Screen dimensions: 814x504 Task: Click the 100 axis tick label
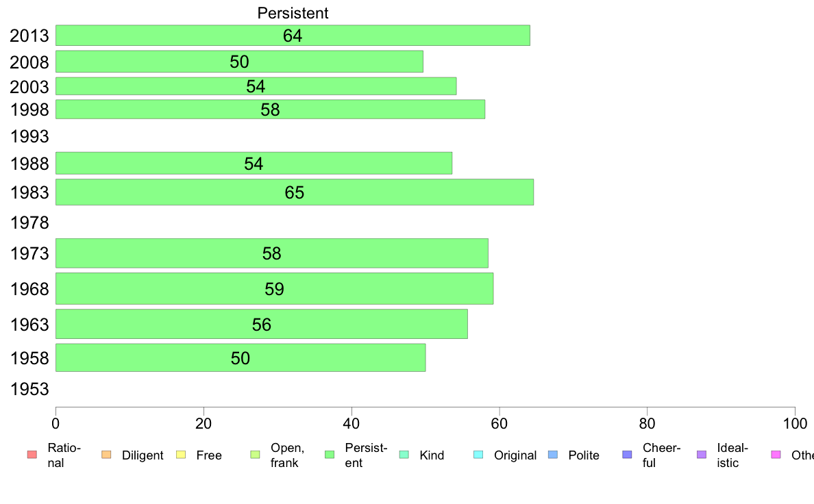coord(795,424)
